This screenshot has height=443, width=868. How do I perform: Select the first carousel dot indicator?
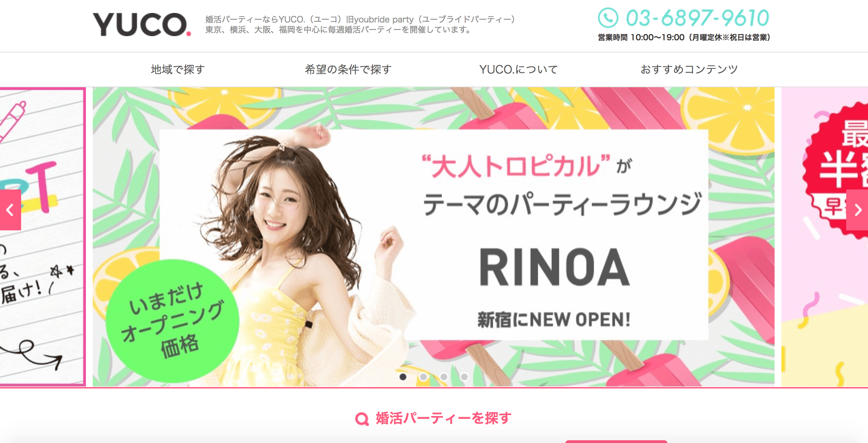pos(403,377)
